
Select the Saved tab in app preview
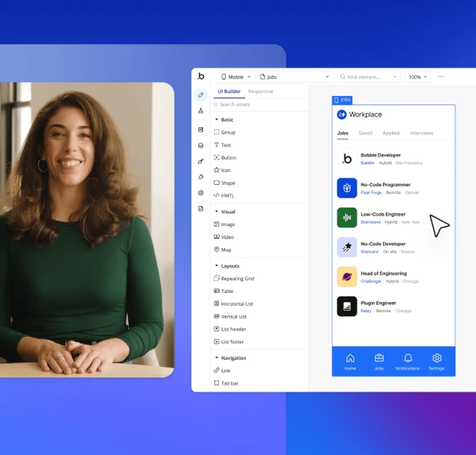(x=365, y=133)
